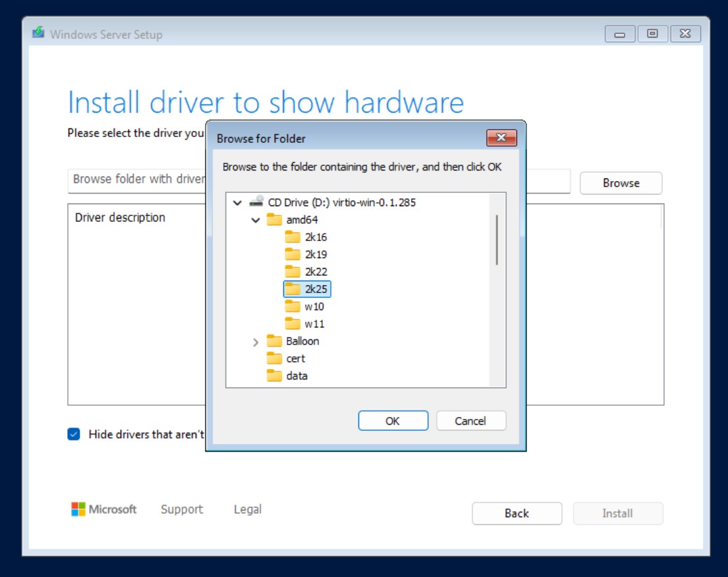
Task: Click the CD Drive (D:) disc icon
Action: (257, 202)
